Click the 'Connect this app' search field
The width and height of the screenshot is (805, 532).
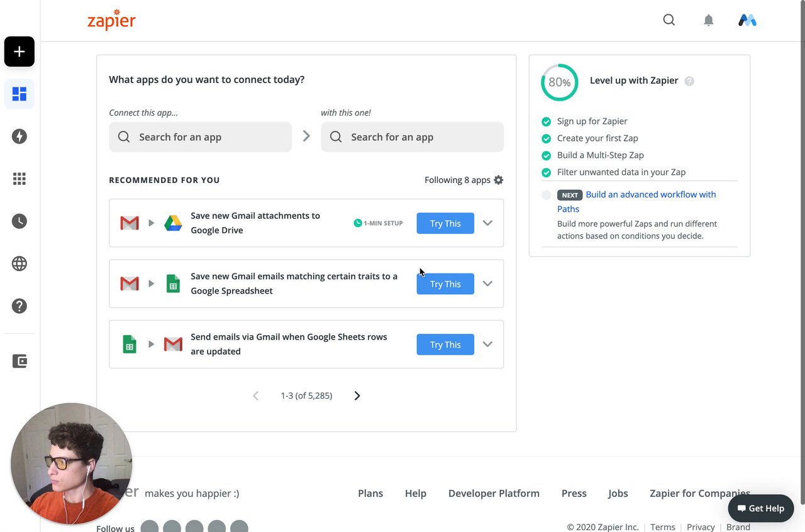200,137
